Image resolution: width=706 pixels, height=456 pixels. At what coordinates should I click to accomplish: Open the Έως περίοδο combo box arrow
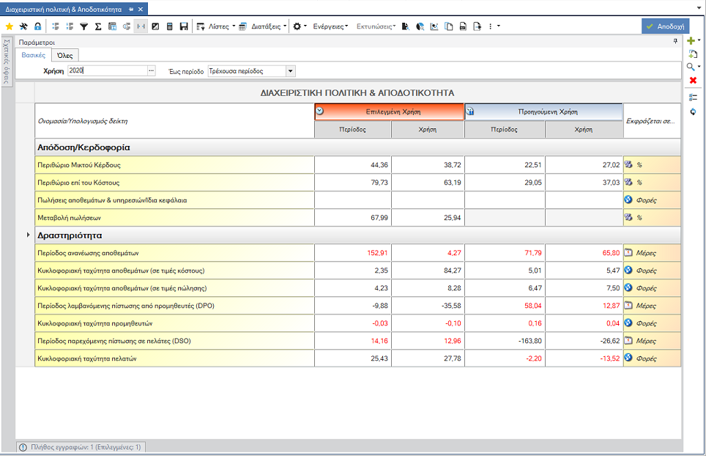(290, 71)
